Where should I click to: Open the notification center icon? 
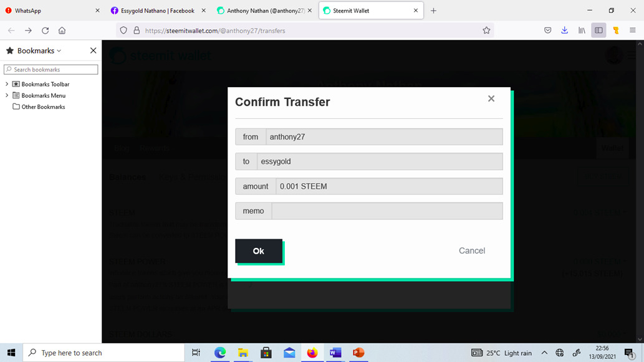coord(629,353)
